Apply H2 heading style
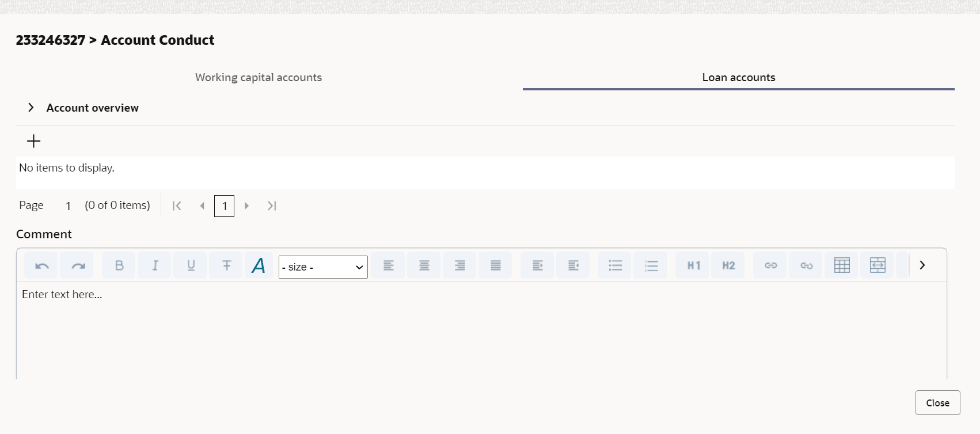The width and height of the screenshot is (980, 434). tap(729, 265)
